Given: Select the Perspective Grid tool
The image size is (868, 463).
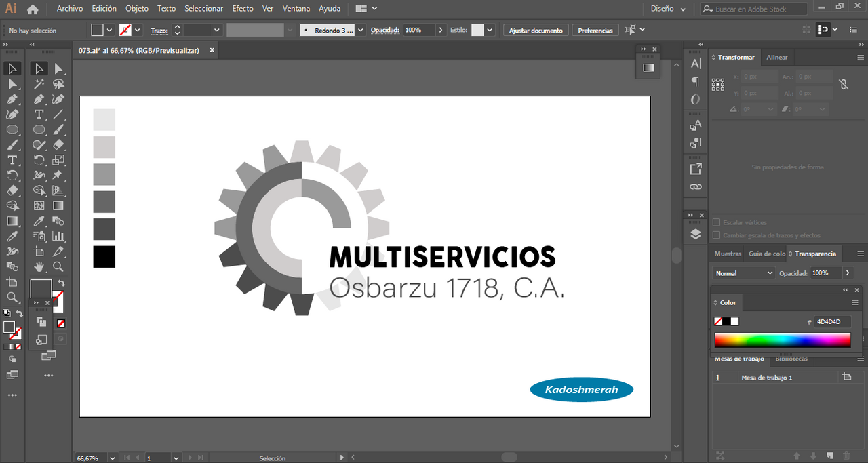Looking at the screenshot, I should coord(59,190).
